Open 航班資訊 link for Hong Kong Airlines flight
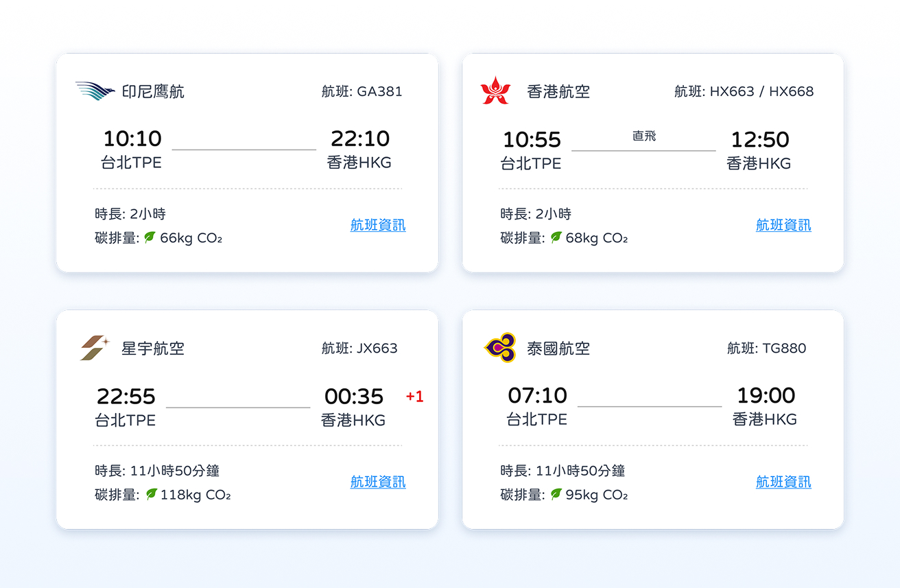Viewport: 900px width, 588px height. pos(783,225)
